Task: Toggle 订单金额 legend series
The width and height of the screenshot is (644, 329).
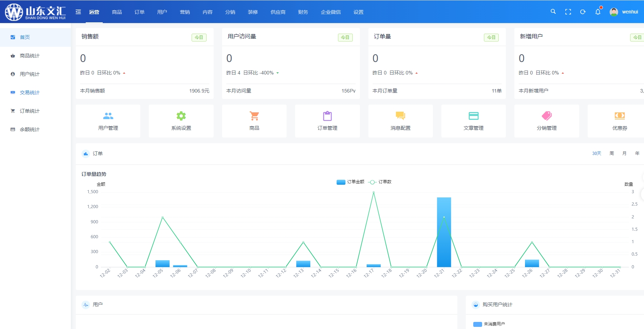Action: point(350,182)
